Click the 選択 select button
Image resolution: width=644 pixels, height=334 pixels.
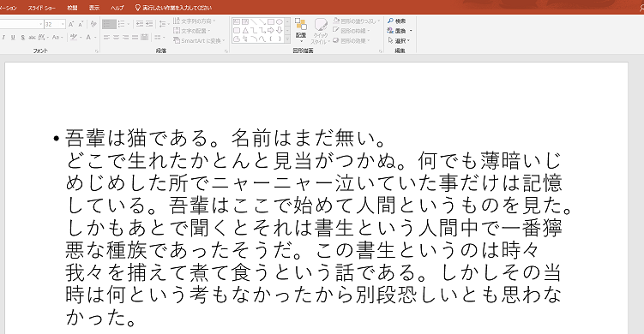(399, 40)
